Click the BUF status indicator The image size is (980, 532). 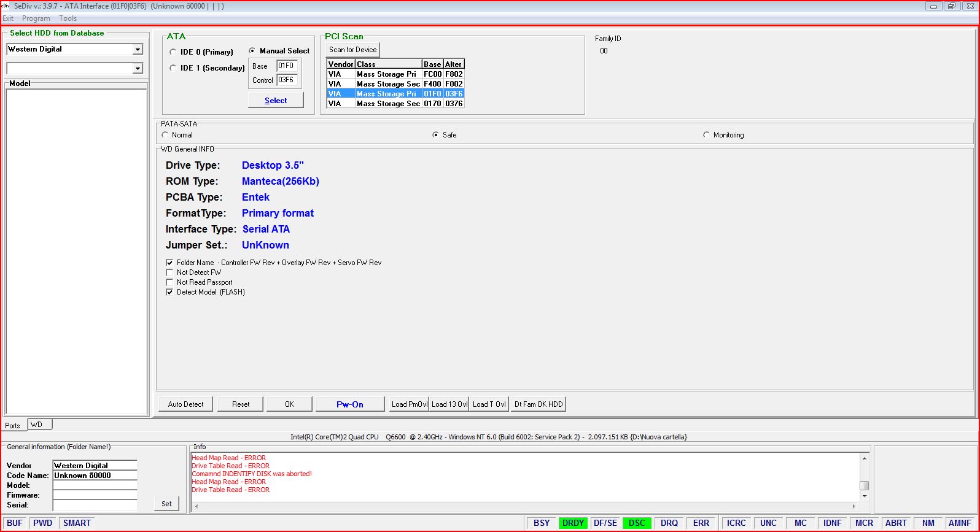tap(15, 523)
